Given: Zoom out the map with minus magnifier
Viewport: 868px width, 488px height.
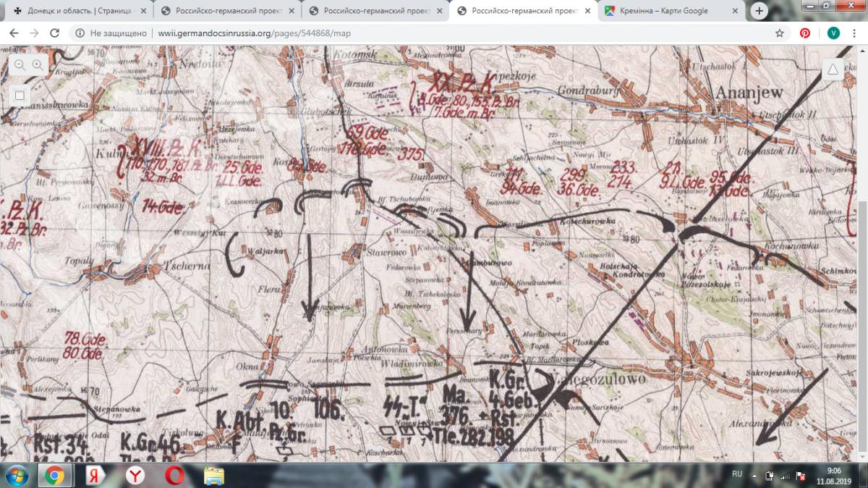Looking at the screenshot, I should [x=20, y=64].
